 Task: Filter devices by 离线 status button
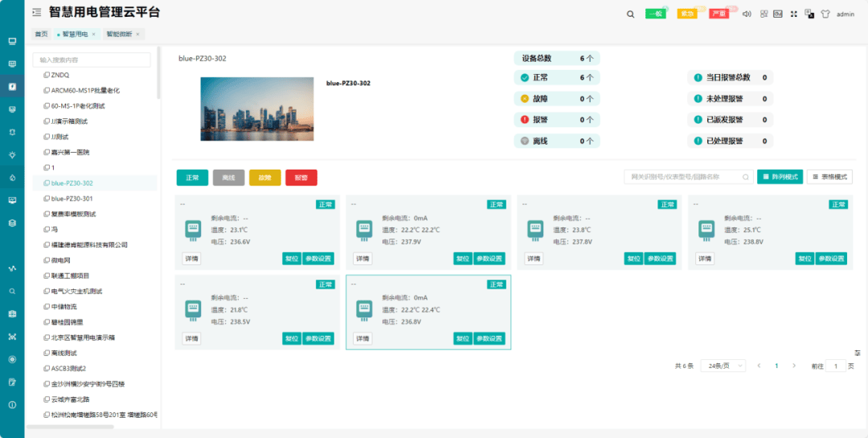(x=228, y=178)
